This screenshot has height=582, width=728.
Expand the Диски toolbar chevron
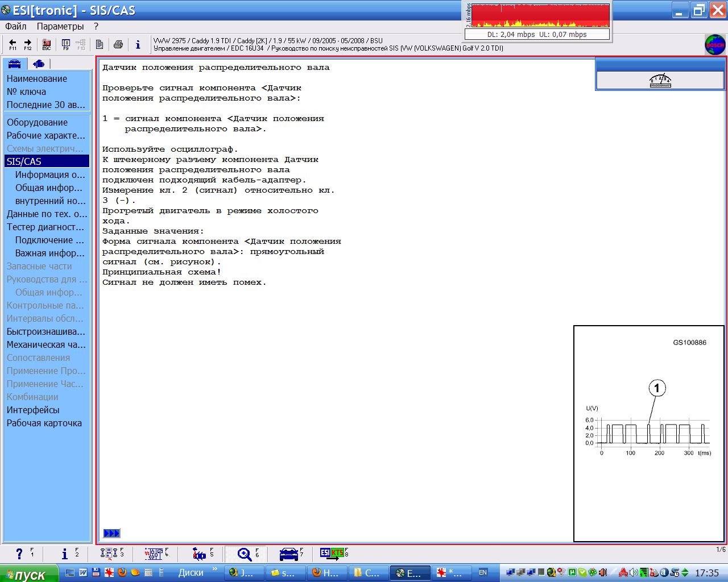coord(215,569)
